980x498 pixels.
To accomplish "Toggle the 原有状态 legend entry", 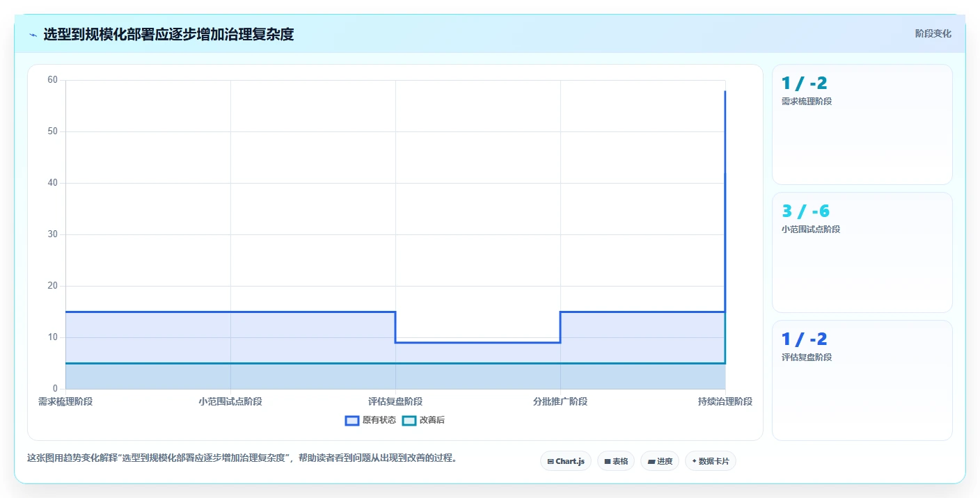I will point(371,420).
